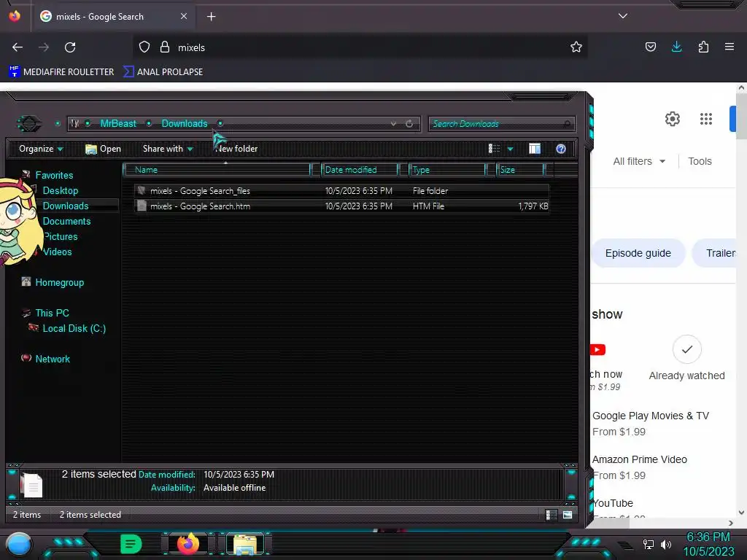Select Downloads in the navigation pane
This screenshot has width=747, height=560.
coord(66,206)
